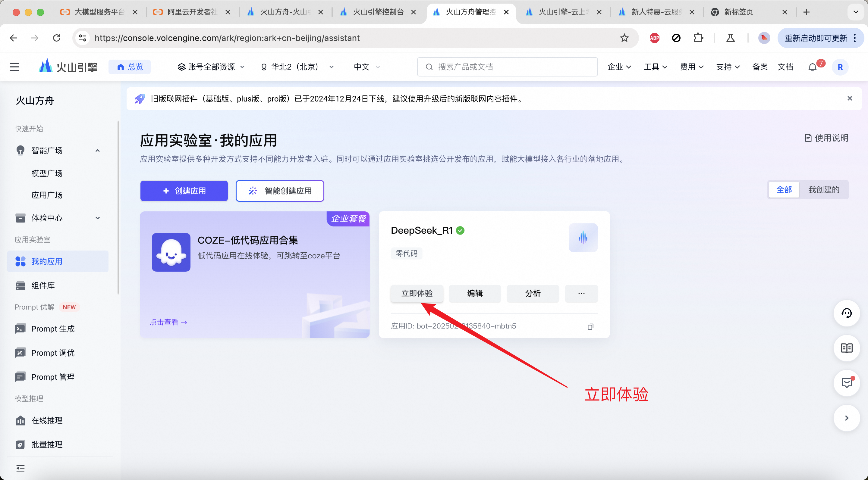View site information icon in address bar
This screenshot has width=868, height=480.
click(x=83, y=38)
